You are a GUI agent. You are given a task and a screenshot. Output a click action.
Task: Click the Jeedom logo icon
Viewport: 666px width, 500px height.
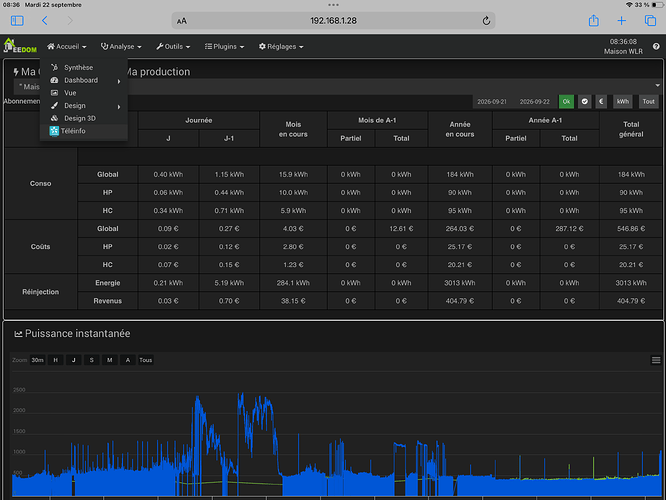pyautogui.click(x=20, y=45)
